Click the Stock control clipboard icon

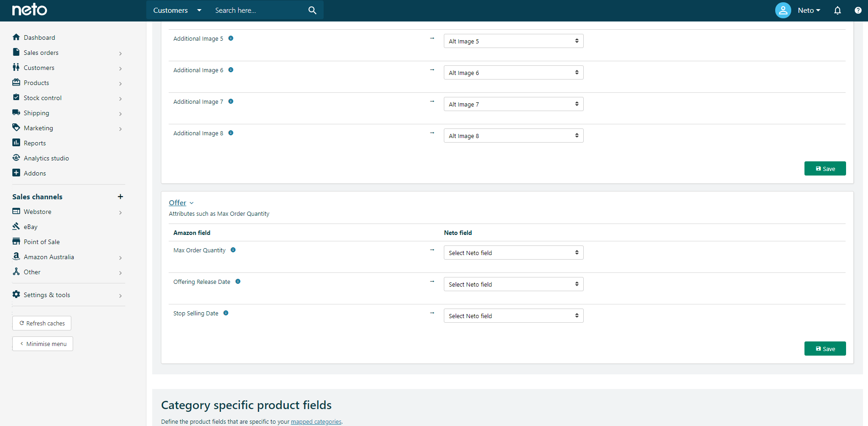click(16, 97)
